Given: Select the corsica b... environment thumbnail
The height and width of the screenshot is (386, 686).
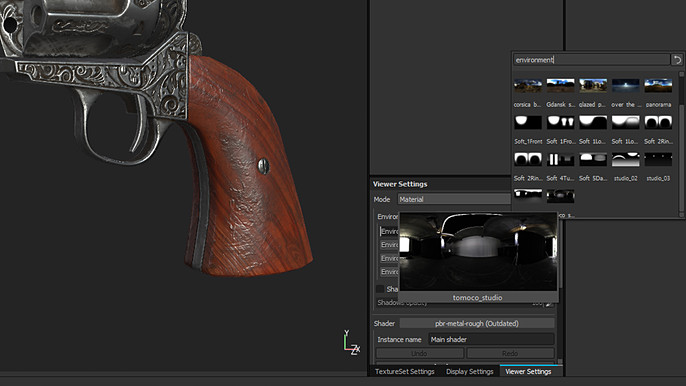Looking at the screenshot, I should tap(528, 85).
